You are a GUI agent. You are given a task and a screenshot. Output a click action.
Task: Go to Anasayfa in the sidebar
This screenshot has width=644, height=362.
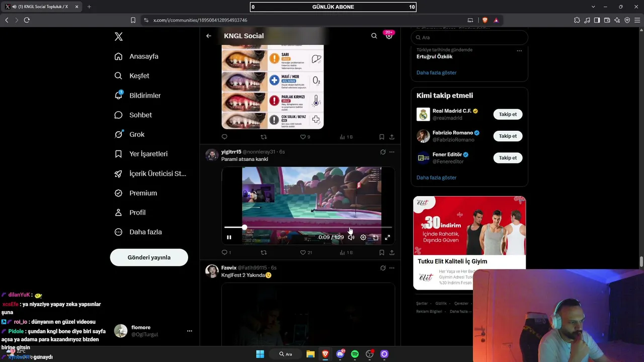137,56
